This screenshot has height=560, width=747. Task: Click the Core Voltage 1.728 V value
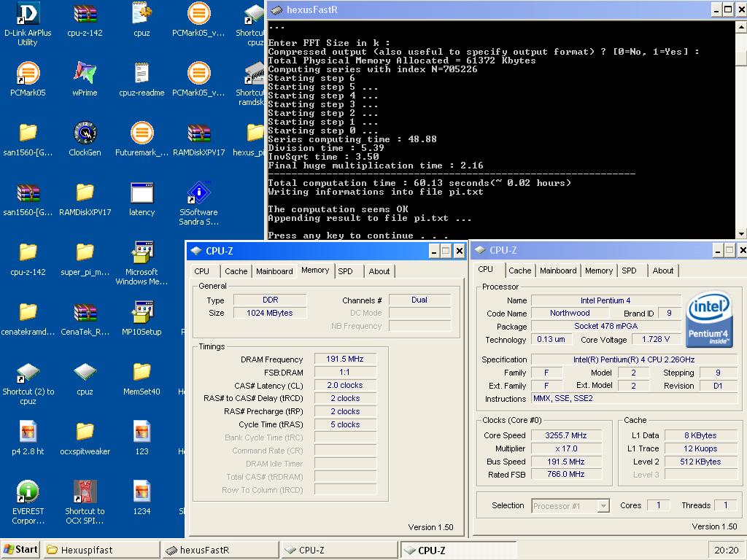coord(656,339)
